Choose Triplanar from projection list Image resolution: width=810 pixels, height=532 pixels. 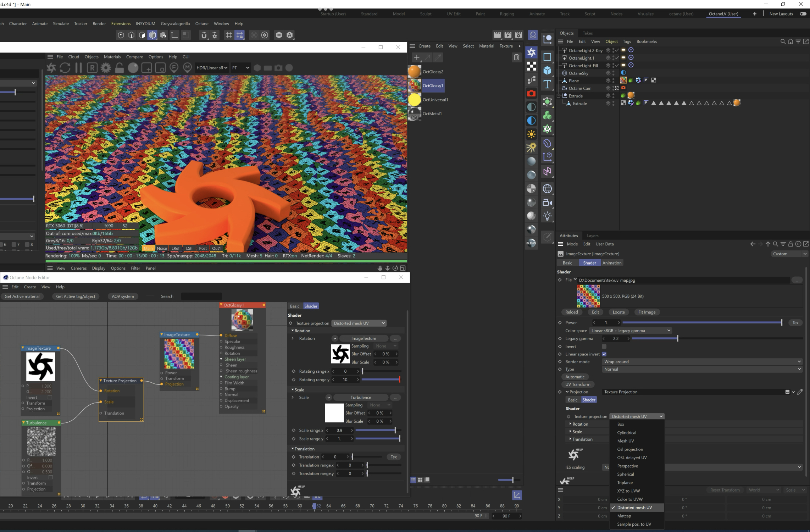[625, 483]
